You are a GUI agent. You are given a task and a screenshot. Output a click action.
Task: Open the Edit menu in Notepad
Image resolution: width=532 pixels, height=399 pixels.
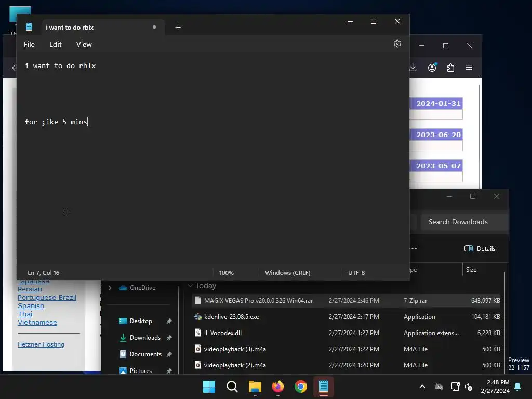point(55,45)
